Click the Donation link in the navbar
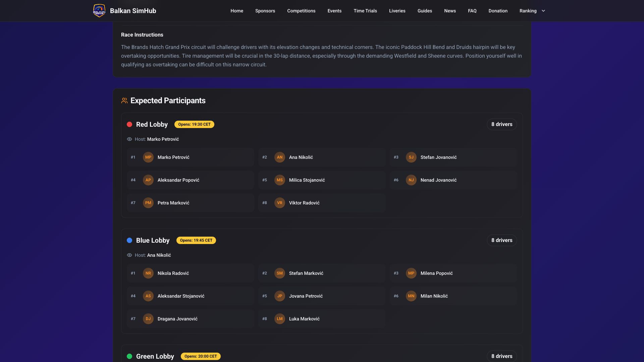This screenshot has width=644, height=362. pos(498,11)
